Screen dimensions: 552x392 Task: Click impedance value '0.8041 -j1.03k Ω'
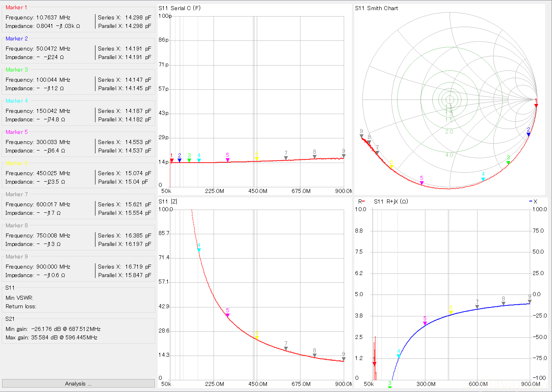(58, 26)
